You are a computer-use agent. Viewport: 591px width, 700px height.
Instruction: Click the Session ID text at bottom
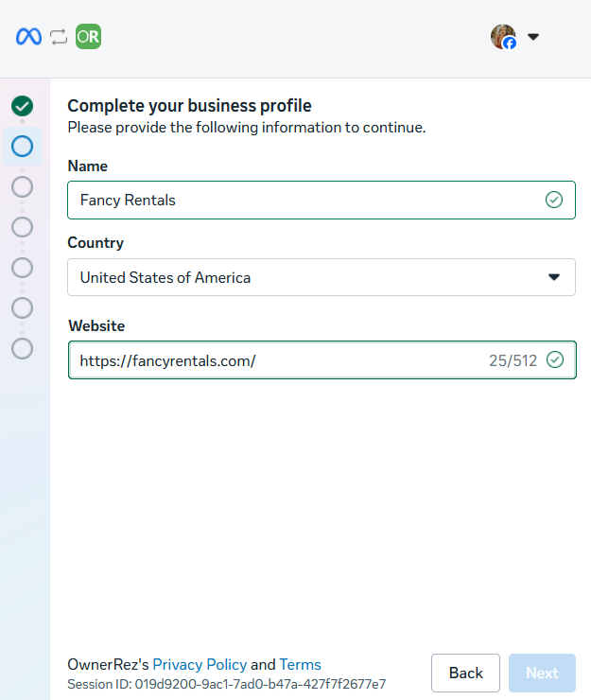[x=227, y=684]
